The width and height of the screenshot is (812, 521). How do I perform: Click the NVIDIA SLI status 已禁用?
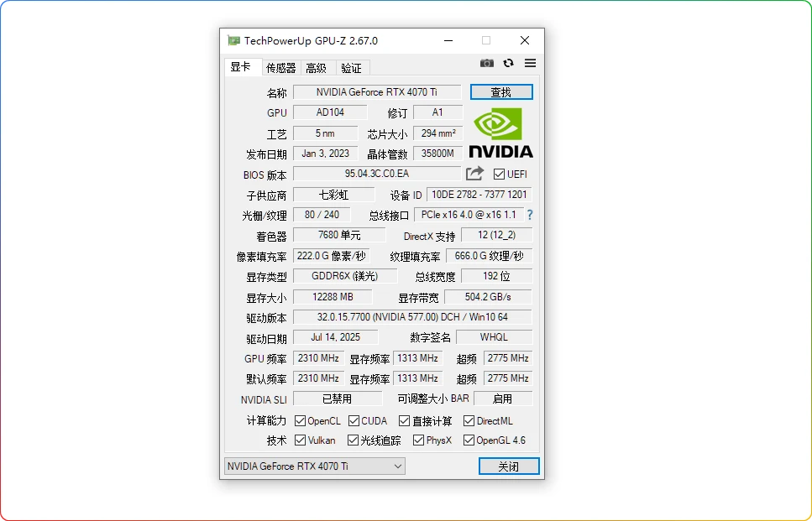click(337, 399)
